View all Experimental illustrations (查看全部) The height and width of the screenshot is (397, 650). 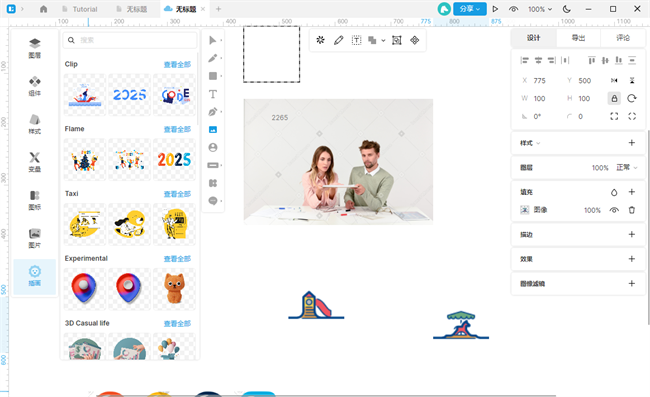click(177, 259)
